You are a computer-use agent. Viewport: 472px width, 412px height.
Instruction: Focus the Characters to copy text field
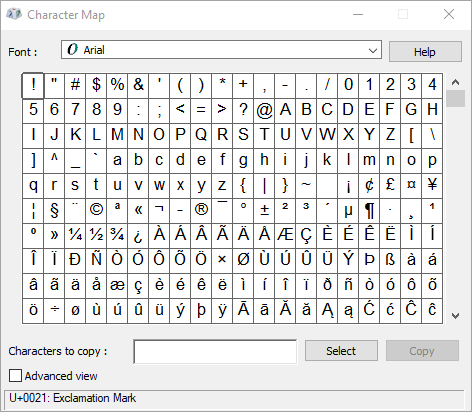coord(215,352)
